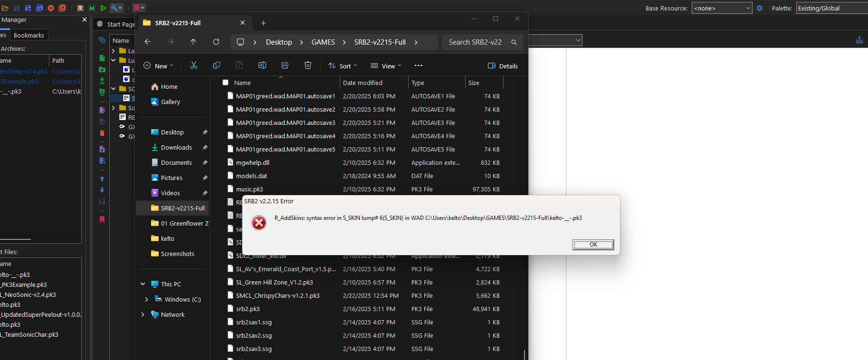Click the green New Directory icon
The width and height of the screenshot is (868, 360).
pyautogui.click(x=102, y=69)
